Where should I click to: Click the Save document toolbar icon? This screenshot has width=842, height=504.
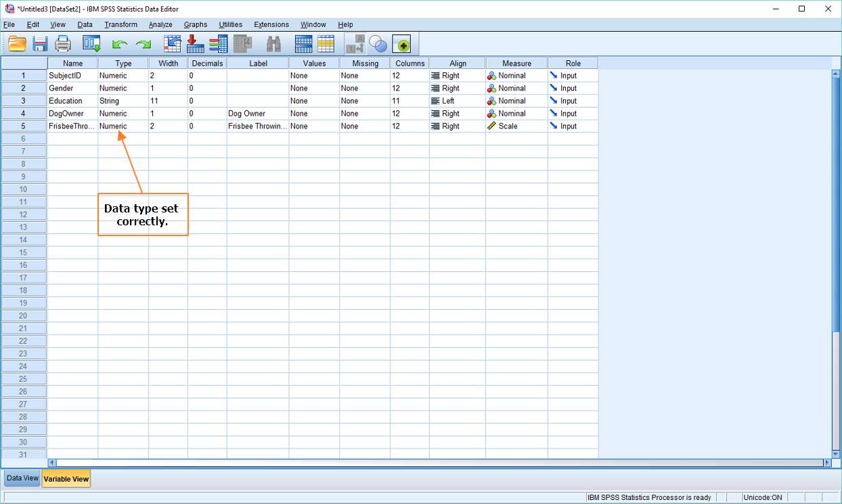[40, 44]
